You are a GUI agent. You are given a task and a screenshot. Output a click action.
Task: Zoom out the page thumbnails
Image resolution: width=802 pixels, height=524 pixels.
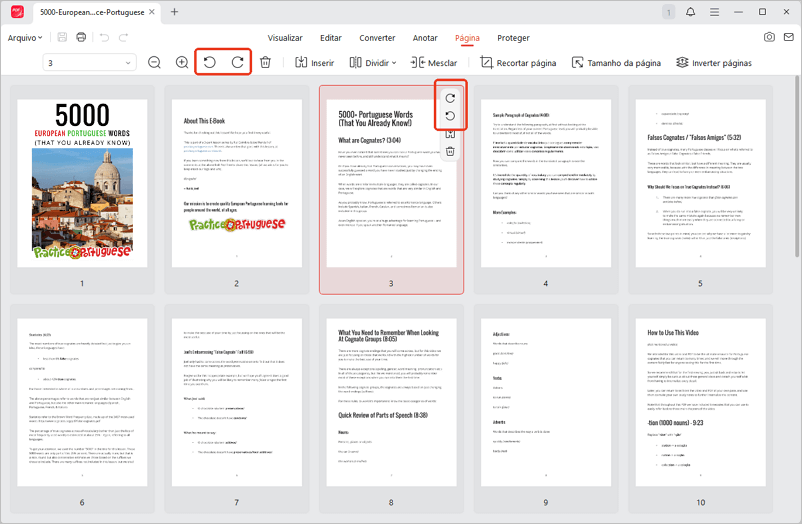pos(154,62)
